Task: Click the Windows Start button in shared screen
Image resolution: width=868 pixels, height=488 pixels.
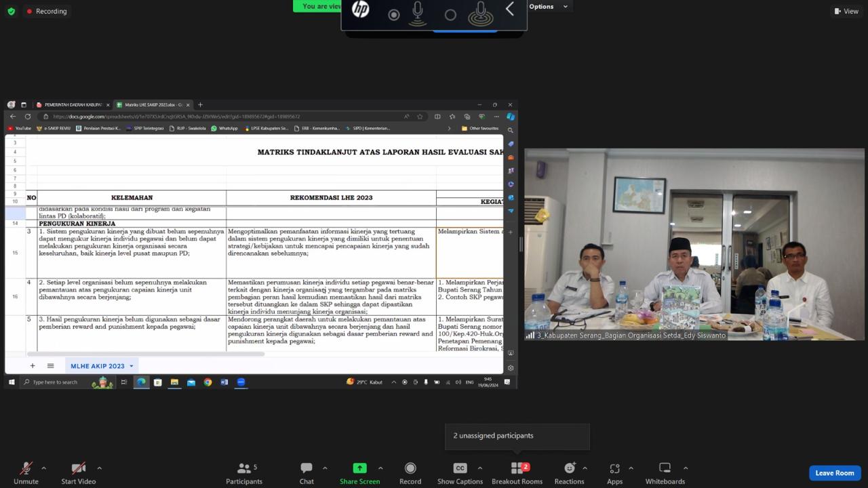Action: [12, 382]
